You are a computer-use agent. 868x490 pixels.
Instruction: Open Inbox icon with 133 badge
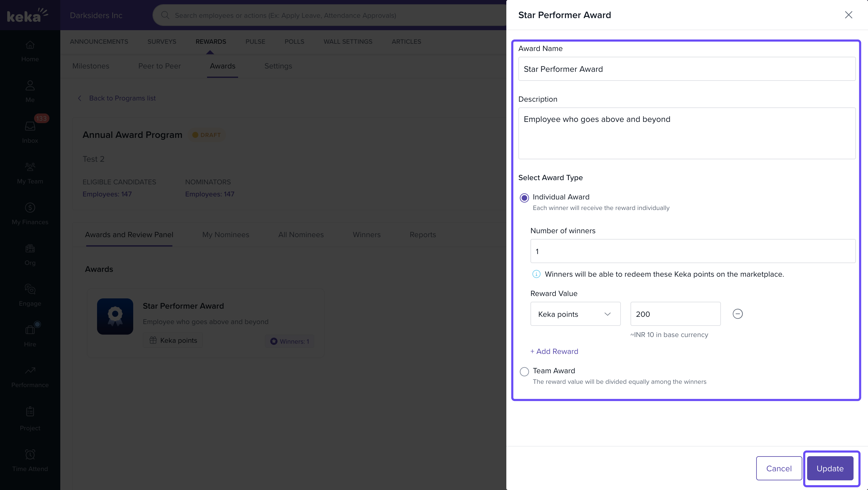pos(30,126)
